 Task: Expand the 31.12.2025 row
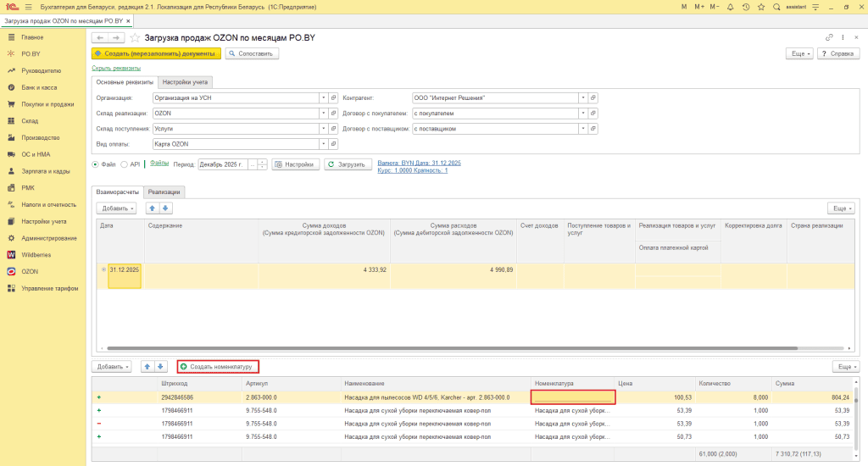(103, 269)
